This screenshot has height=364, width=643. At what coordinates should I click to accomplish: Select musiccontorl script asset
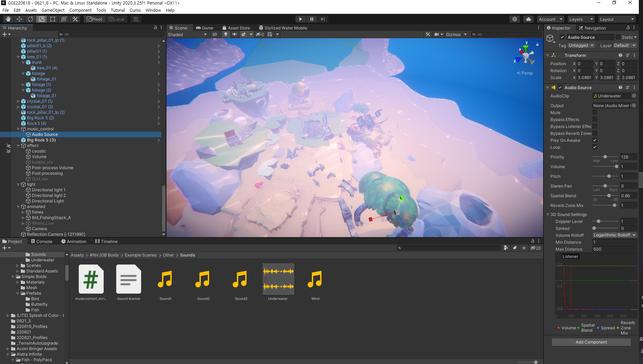click(91, 282)
